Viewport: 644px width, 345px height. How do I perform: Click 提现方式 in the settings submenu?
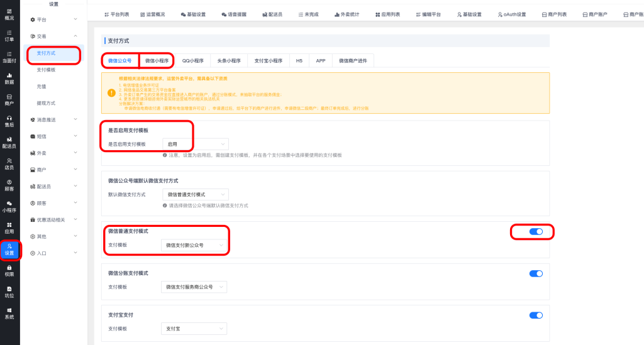click(x=47, y=102)
